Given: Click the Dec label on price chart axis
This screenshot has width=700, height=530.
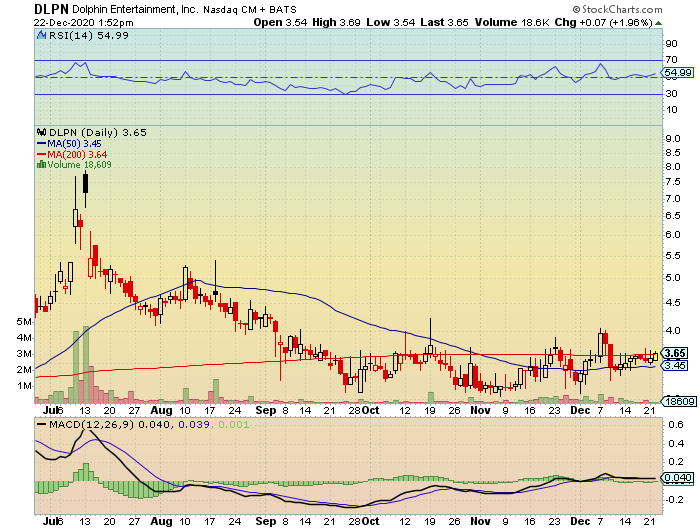Looking at the screenshot, I should tap(580, 410).
